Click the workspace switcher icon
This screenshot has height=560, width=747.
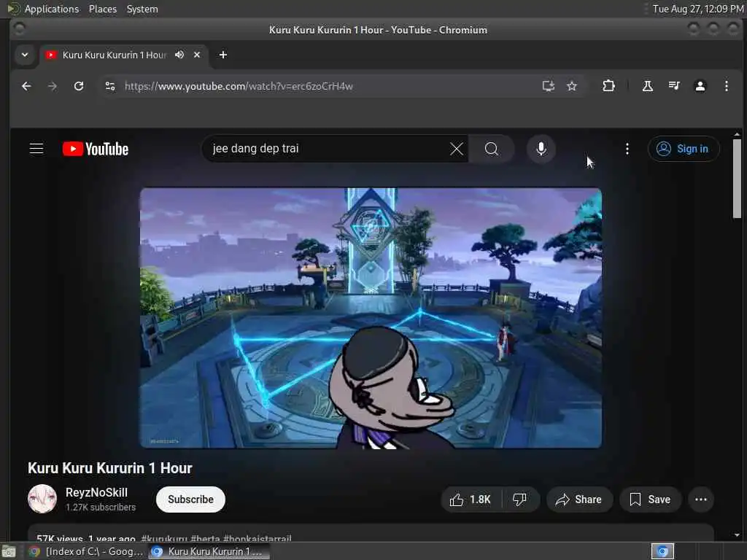662,551
